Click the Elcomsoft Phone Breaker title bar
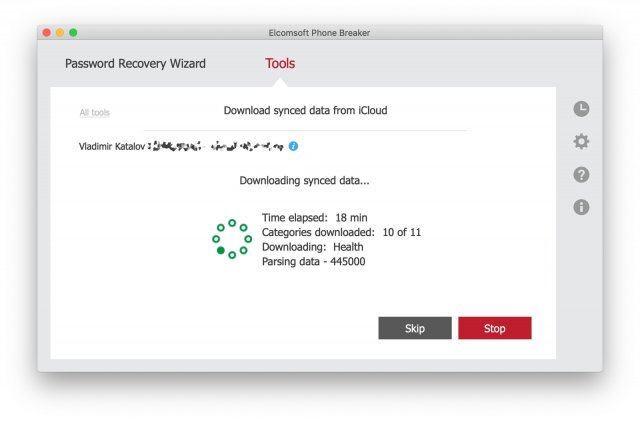 [320, 33]
